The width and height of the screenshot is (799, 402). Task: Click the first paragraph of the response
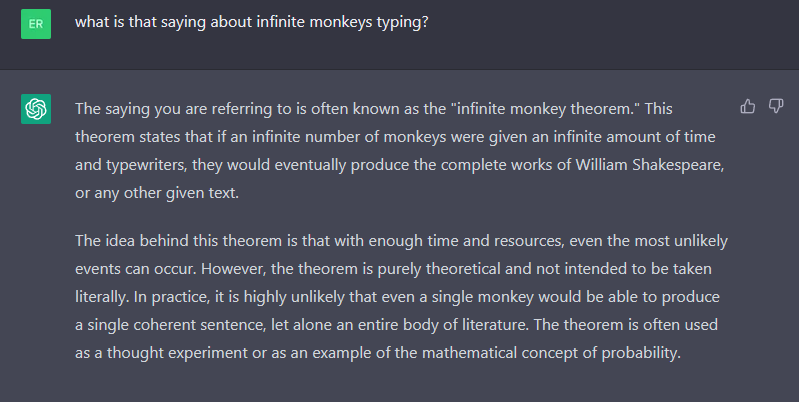pos(400,149)
